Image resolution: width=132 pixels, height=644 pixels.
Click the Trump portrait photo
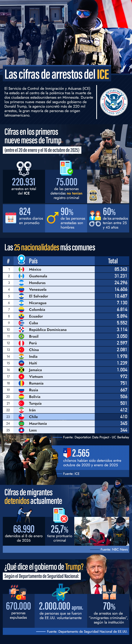98,575
